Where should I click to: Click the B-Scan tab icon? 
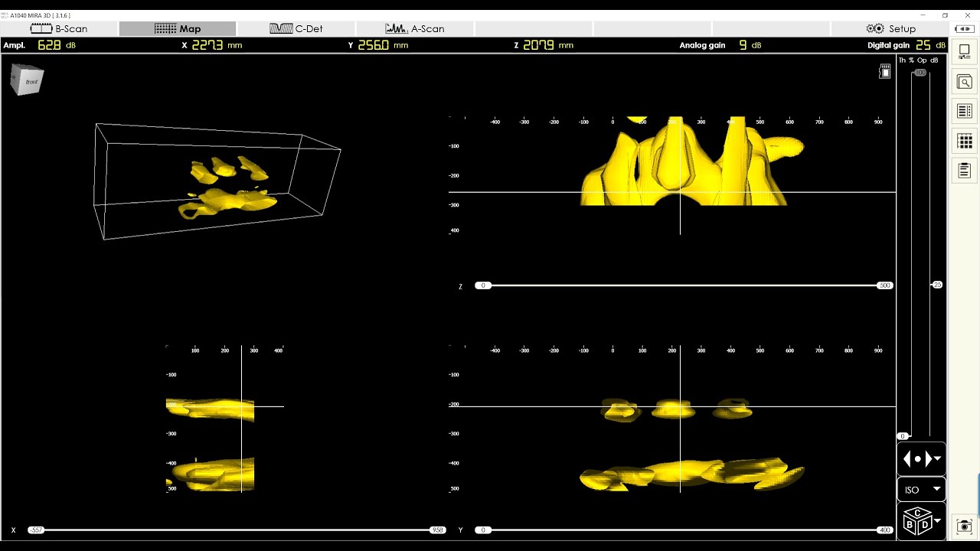click(41, 28)
